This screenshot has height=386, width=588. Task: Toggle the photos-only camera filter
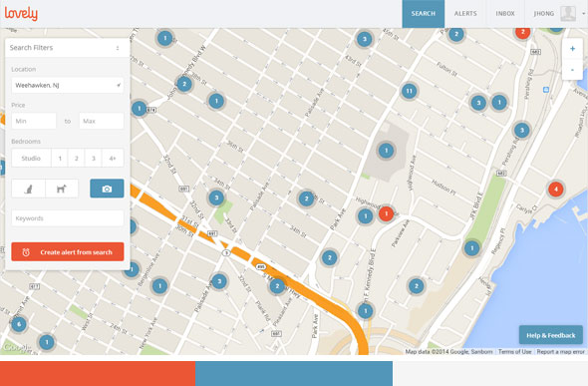[x=107, y=189]
